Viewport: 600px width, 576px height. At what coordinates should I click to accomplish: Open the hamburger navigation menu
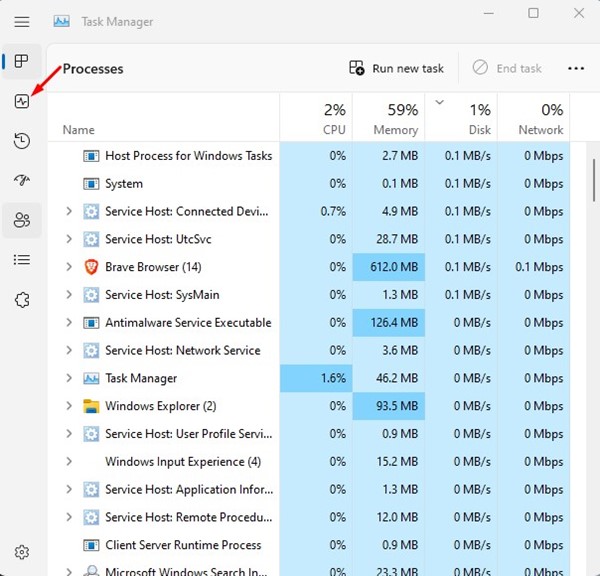click(x=22, y=22)
